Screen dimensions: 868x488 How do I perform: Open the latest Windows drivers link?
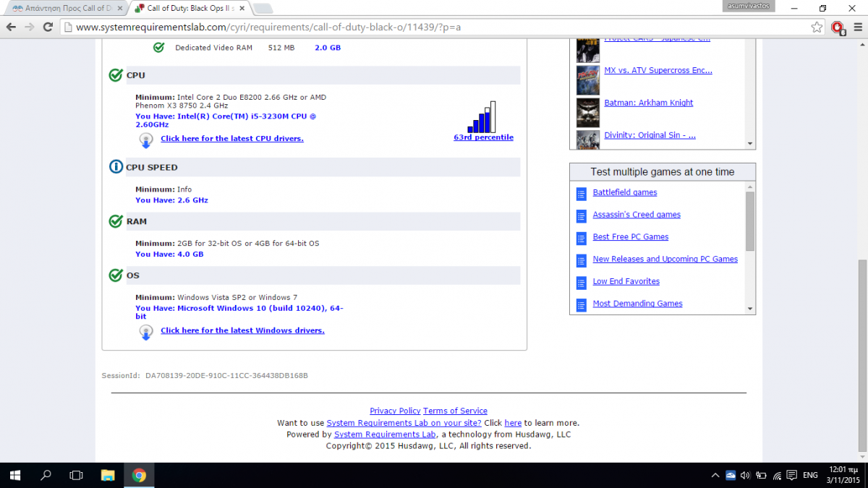[x=242, y=330]
